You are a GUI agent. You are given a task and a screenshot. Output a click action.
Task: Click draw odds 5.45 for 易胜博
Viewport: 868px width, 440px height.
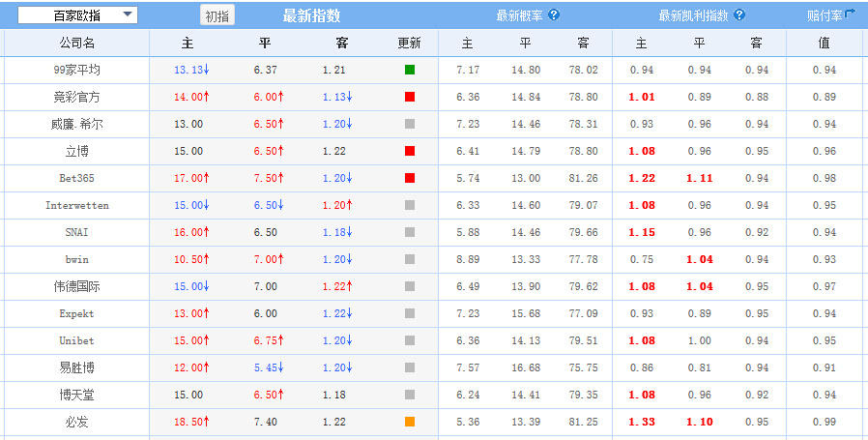(265, 368)
